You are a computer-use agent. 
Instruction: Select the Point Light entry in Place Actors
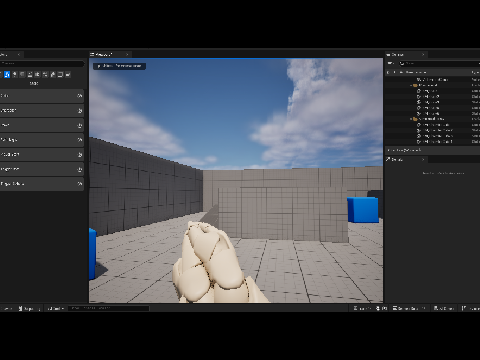coord(42,140)
